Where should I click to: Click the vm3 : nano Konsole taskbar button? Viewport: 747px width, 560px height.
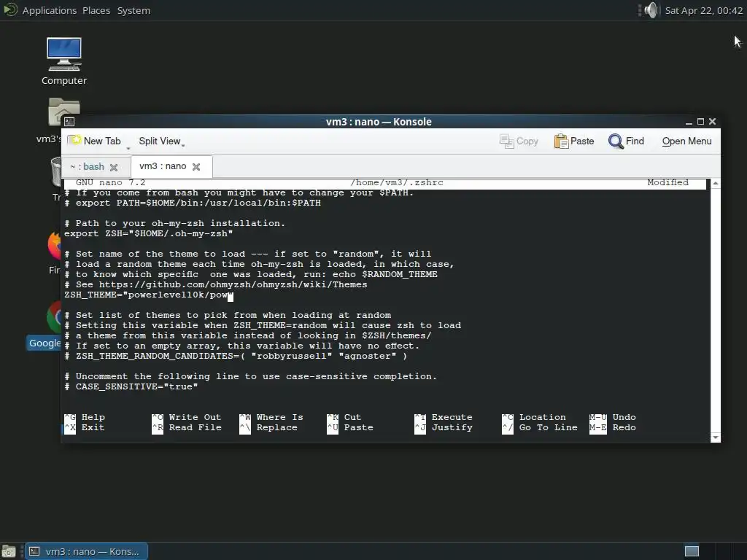(86, 551)
